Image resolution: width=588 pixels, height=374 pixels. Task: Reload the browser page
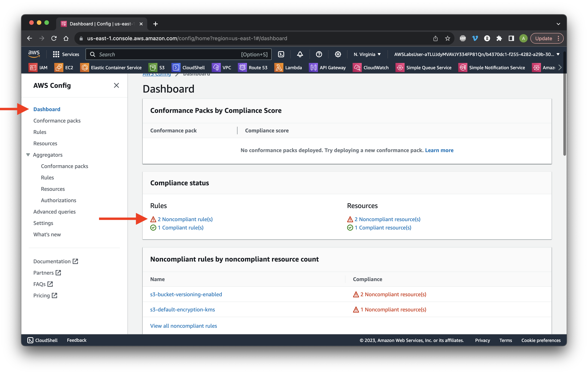click(54, 38)
